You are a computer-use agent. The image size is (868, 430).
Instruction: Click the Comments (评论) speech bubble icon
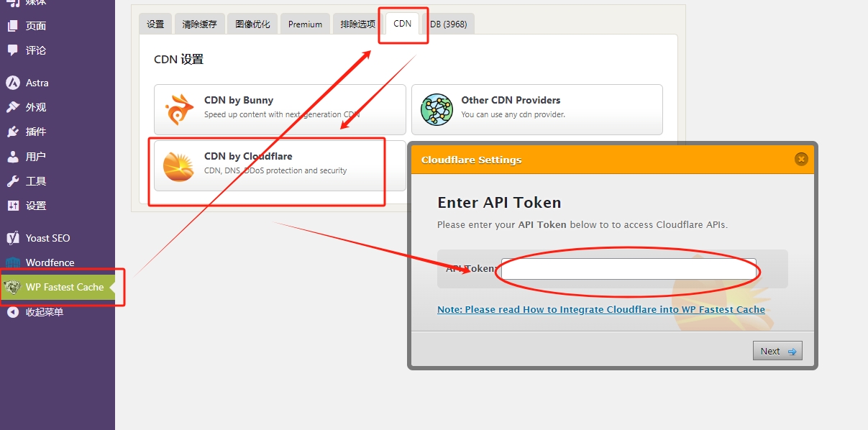(x=12, y=50)
